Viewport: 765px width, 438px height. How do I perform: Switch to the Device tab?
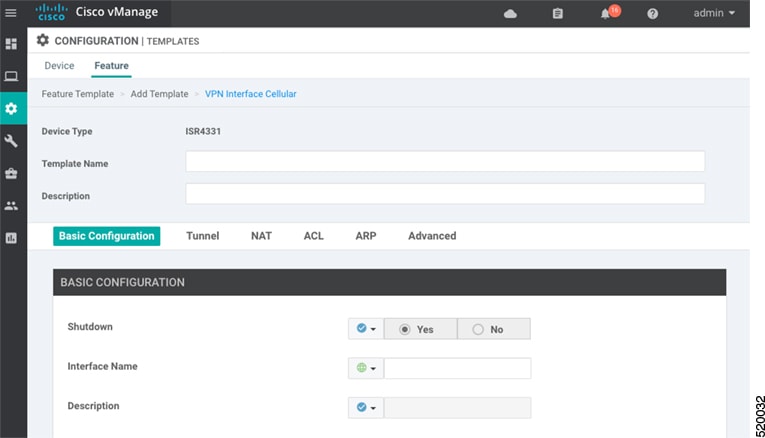coord(60,66)
